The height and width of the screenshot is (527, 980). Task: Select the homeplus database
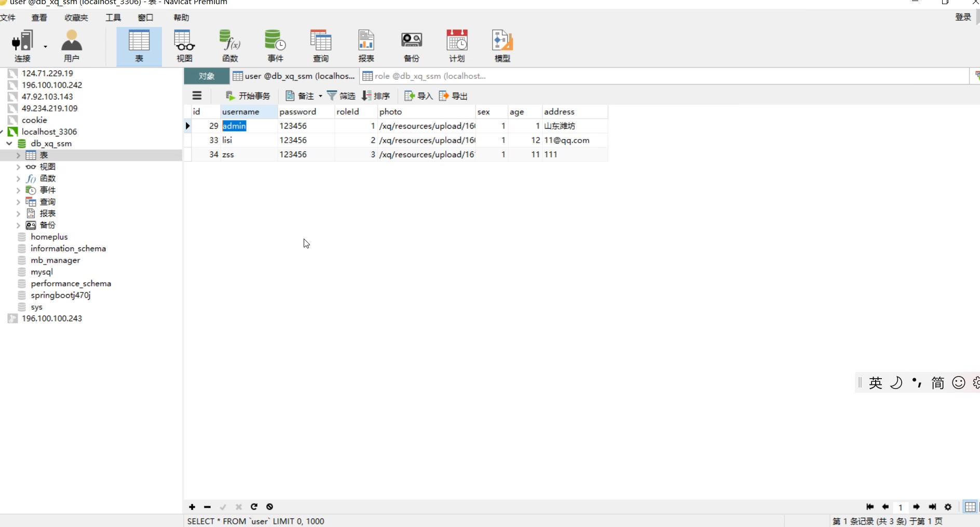click(x=49, y=237)
